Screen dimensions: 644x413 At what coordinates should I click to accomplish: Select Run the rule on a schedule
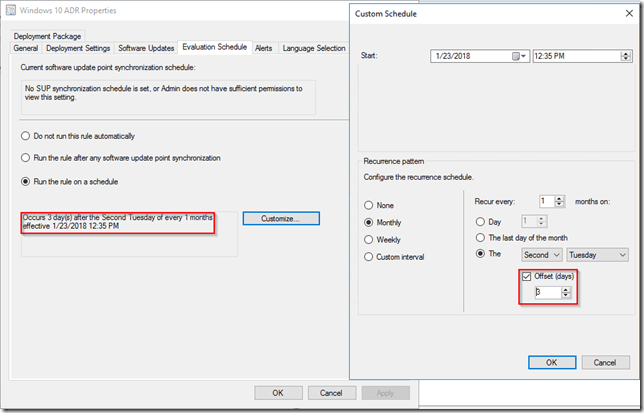[26, 181]
